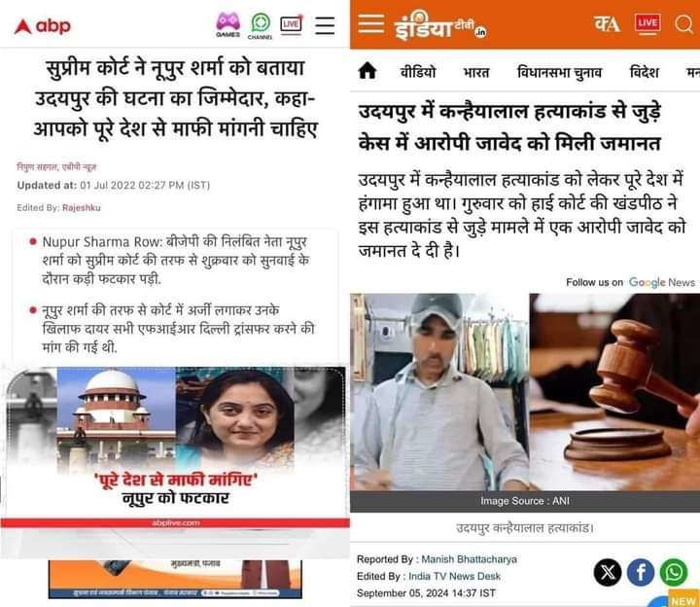The image size is (700, 607).
Task: Switch language using India TV language icon
Action: [607, 23]
